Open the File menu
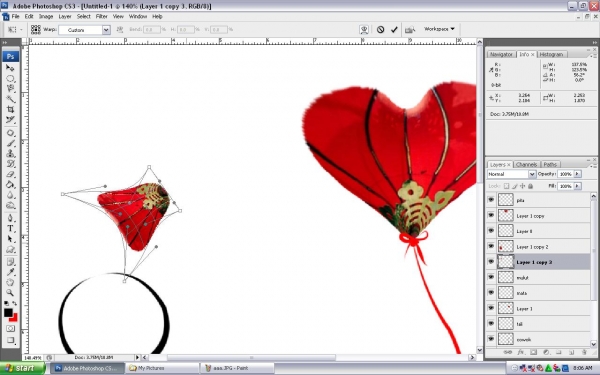 15,16
